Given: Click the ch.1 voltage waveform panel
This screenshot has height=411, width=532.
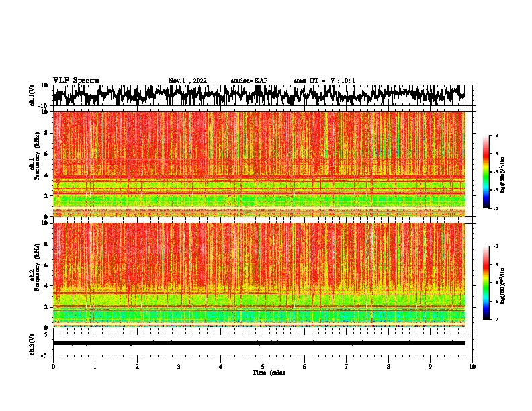Looking at the screenshot, I should (263, 95).
